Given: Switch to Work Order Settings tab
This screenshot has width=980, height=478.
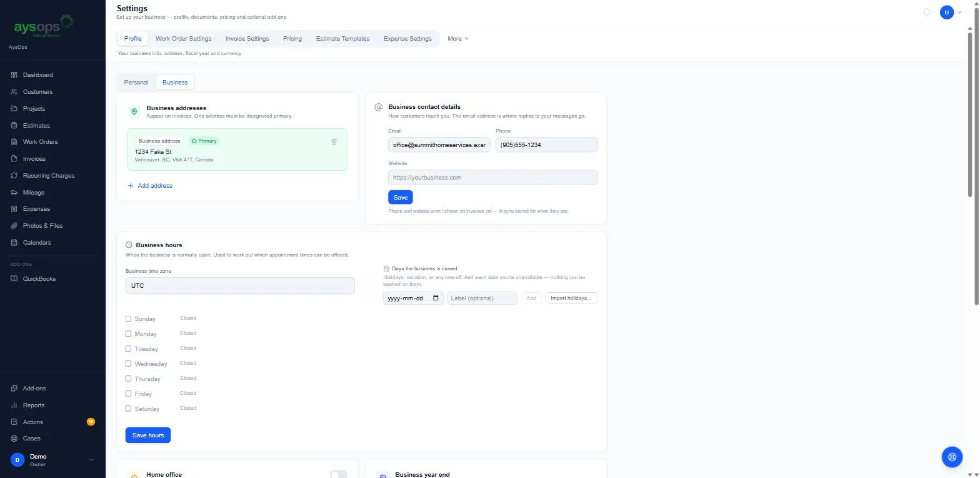Looking at the screenshot, I should pos(183,39).
